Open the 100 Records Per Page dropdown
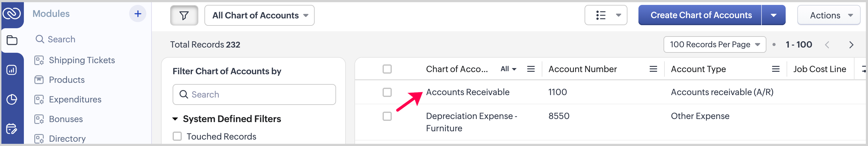The image size is (868, 146). (714, 44)
